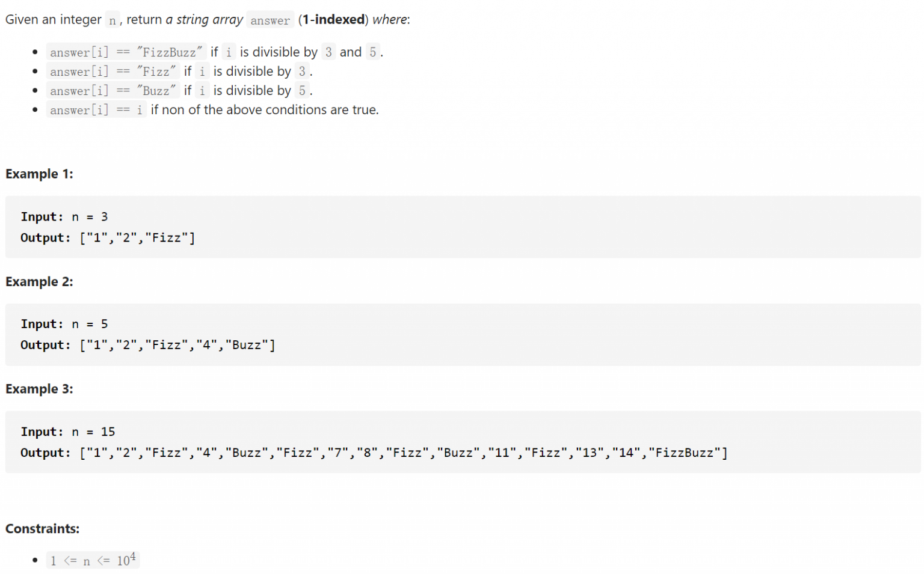
Task: Click the code "5" in the FizzBuzz bullet
Action: coord(372,52)
